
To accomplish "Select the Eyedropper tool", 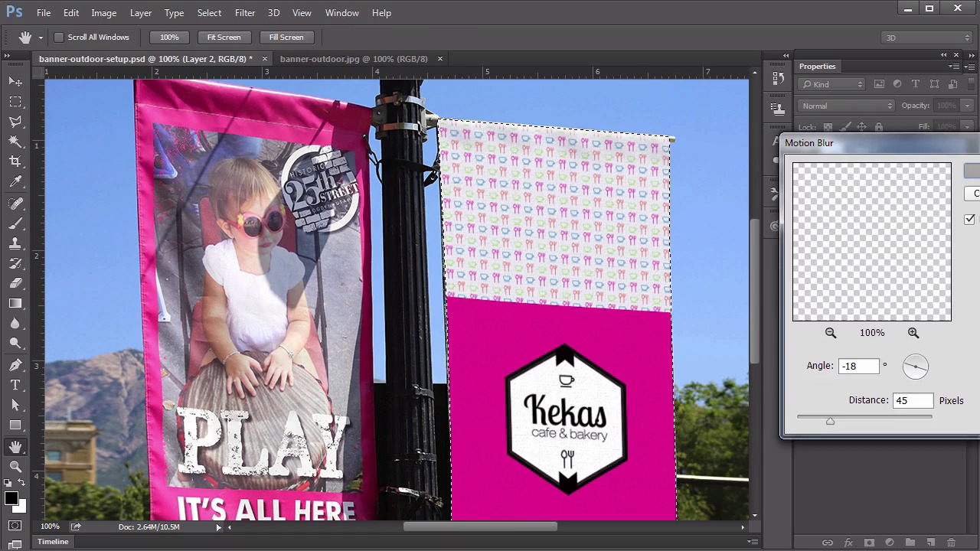I will (15, 182).
